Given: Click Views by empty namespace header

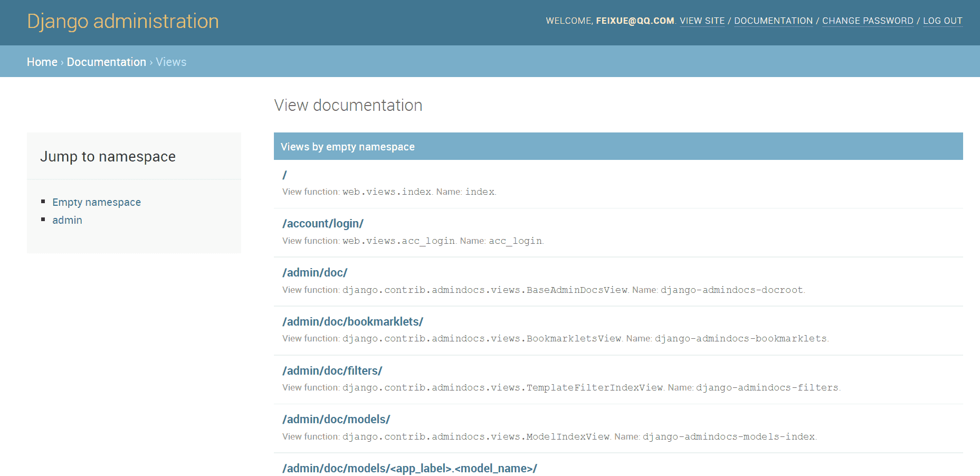Looking at the screenshot, I should [x=618, y=146].
